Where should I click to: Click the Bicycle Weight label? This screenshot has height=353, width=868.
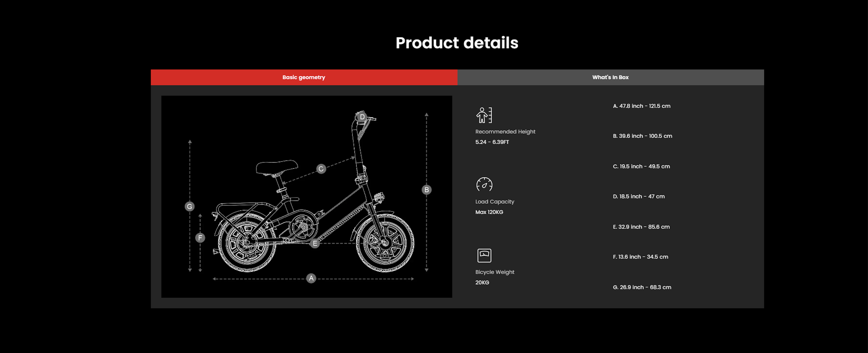[x=495, y=272]
